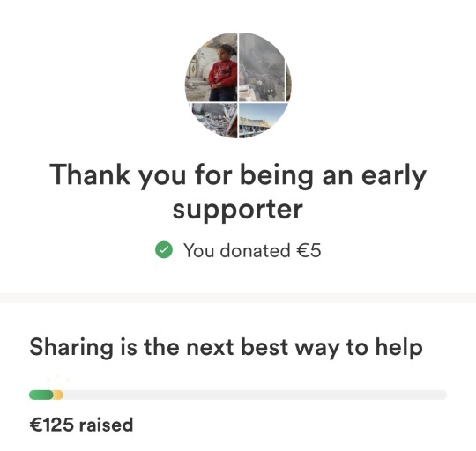The width and height of the screenshot is (476, 451).
Task: Click the gray divider band between sections
Action: [x=238, y=298]
